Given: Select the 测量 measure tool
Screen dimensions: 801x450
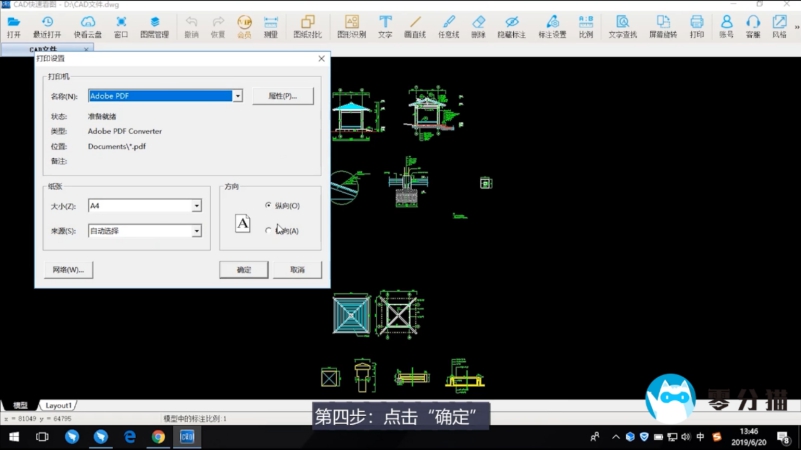Looking at the screenshot, I should tap(270, 27).
